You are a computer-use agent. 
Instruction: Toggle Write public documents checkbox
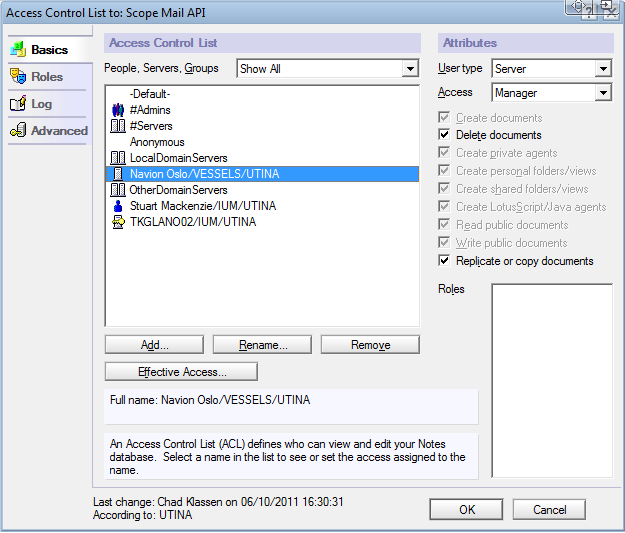point(444,242)
